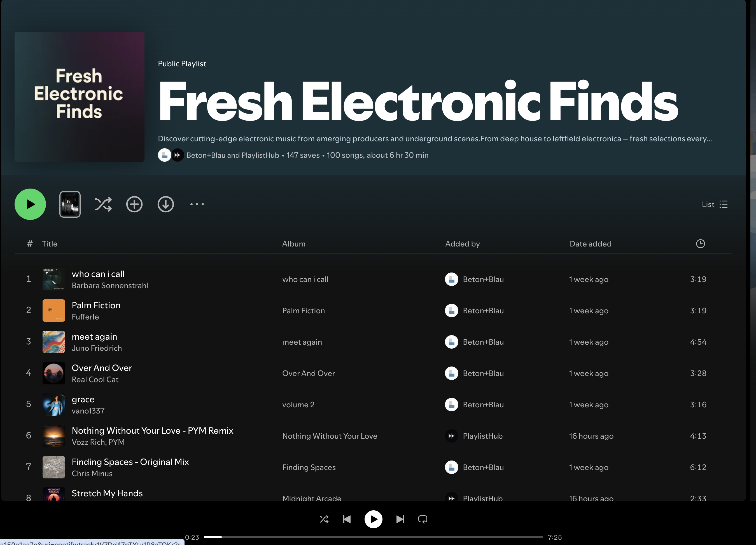Toggle repeat in the player bar
Image resolution: width=756 pixels, height=545 pixels.
click(x=423, y=519)
